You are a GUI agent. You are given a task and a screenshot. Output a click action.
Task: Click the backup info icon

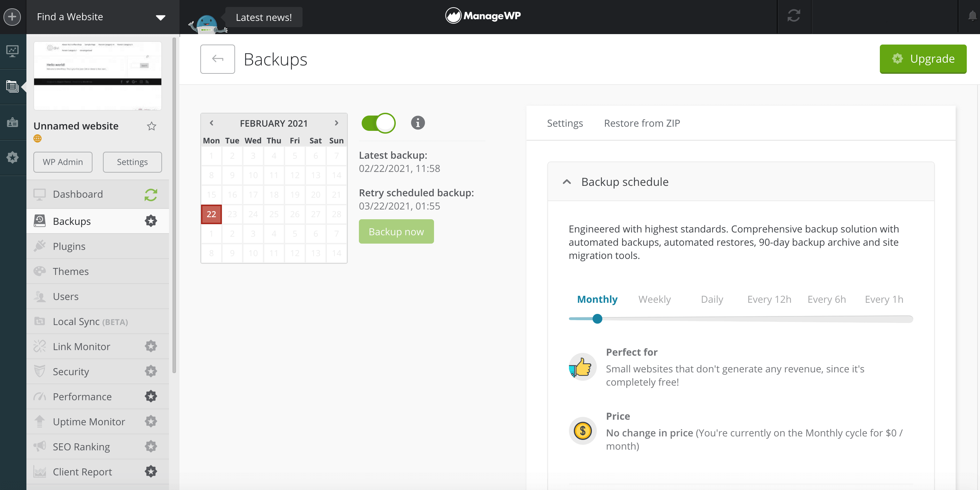pyautogui.click(x=417, y=123)
